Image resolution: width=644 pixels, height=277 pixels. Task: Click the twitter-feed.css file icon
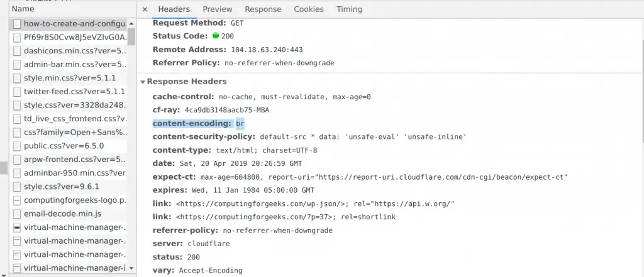coord(17,92)
